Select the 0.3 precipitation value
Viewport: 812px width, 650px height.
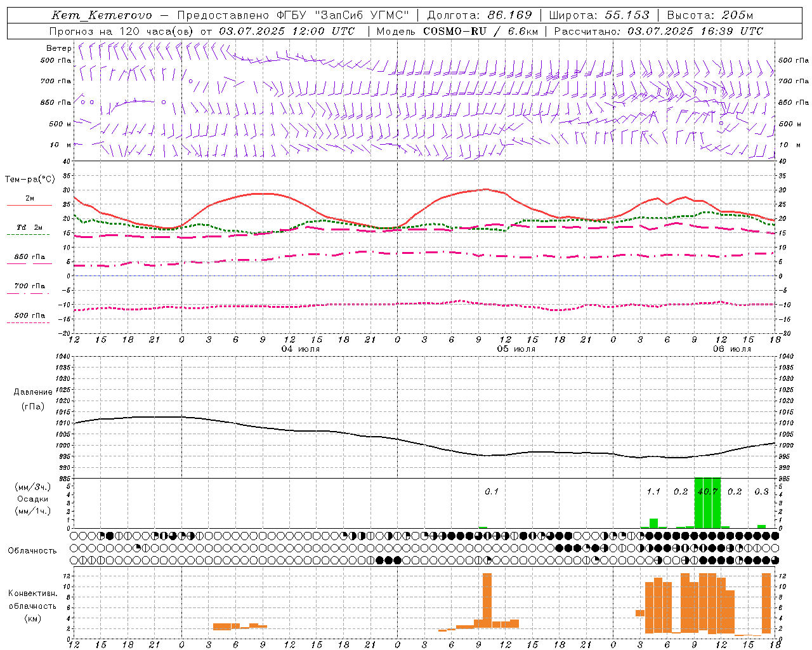pyautogui.click(x=761, y=492)
